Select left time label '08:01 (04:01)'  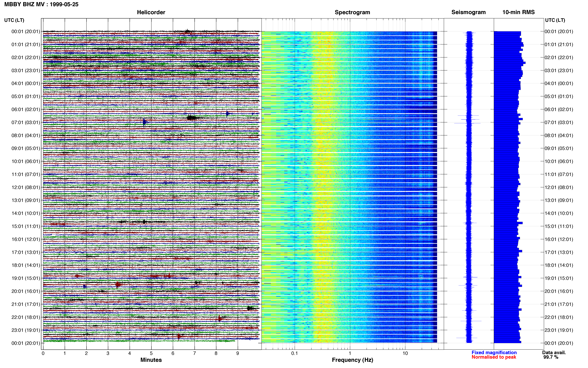coord(26,135)
